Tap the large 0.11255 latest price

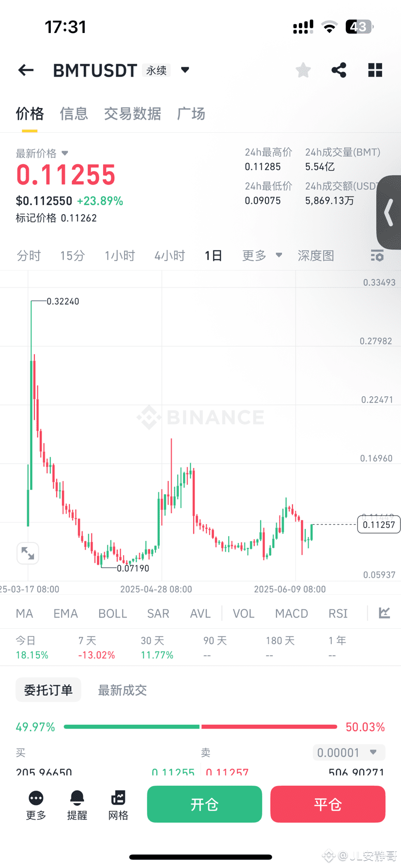[66, 175]
